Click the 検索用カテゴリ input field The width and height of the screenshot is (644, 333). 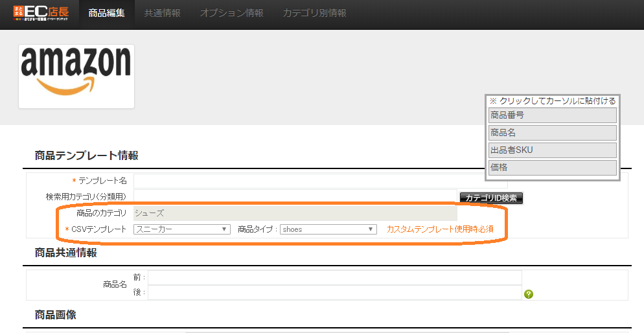[295, 196]
